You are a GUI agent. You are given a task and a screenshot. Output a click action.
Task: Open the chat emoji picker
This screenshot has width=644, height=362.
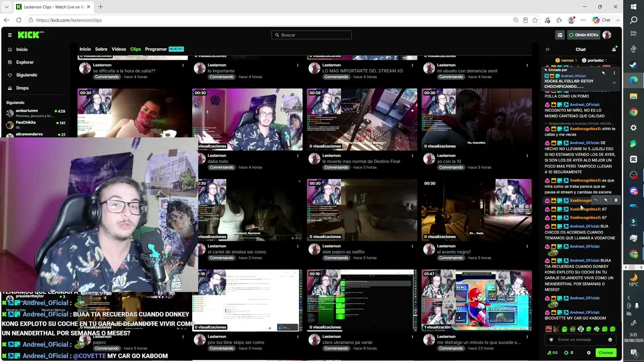point(610,339)
